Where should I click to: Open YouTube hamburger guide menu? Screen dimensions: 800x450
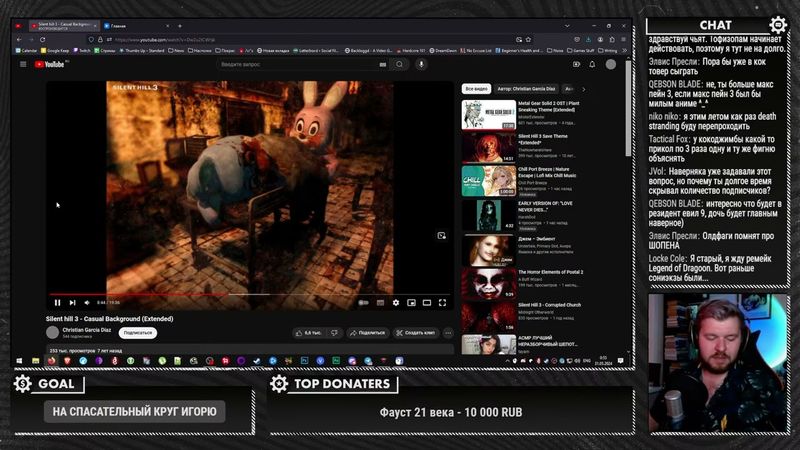coord(23,64)
